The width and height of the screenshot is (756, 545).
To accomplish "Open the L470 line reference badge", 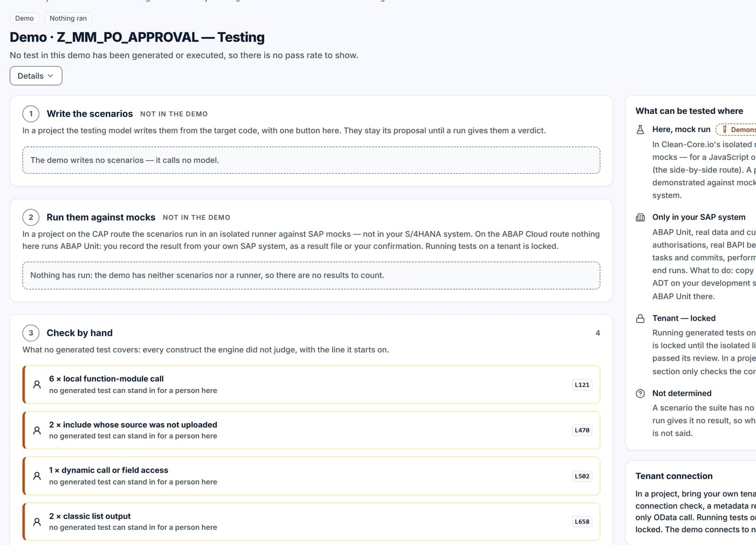I will (582, 430).
